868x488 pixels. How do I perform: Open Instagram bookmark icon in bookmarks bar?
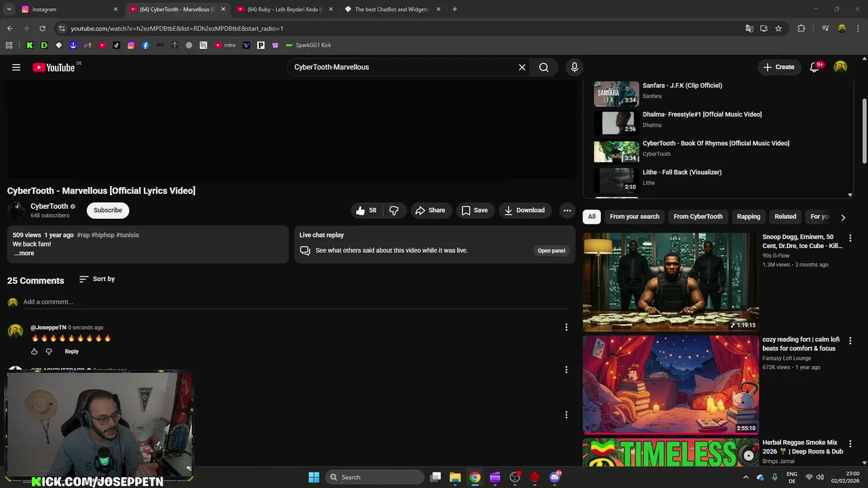131,45
